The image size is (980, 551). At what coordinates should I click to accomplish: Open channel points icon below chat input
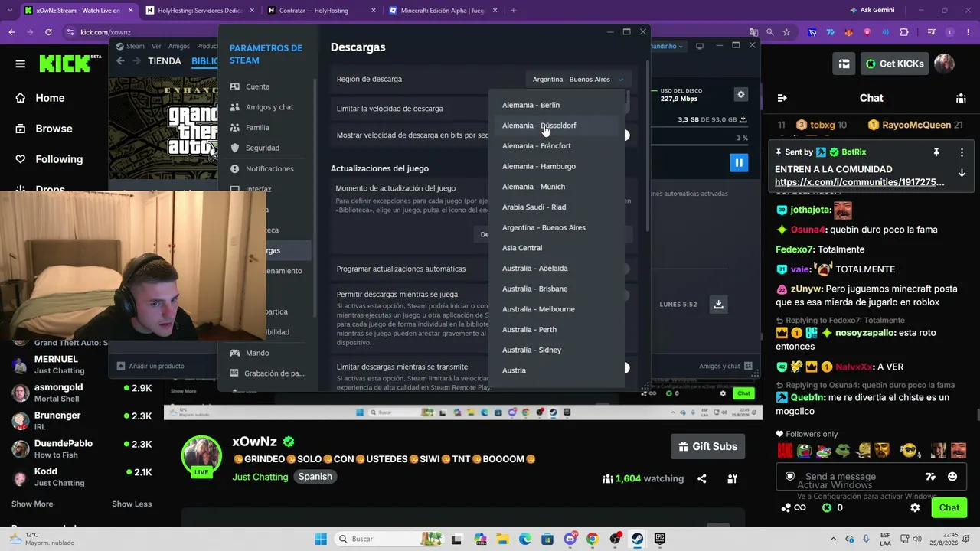coord(792,507)
